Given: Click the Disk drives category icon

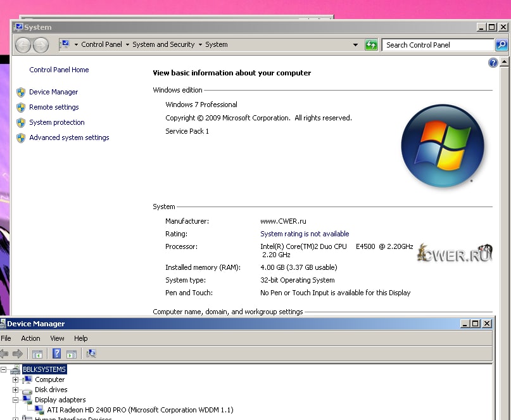Looking at the screenshot, I should click(x=27, y=390).
